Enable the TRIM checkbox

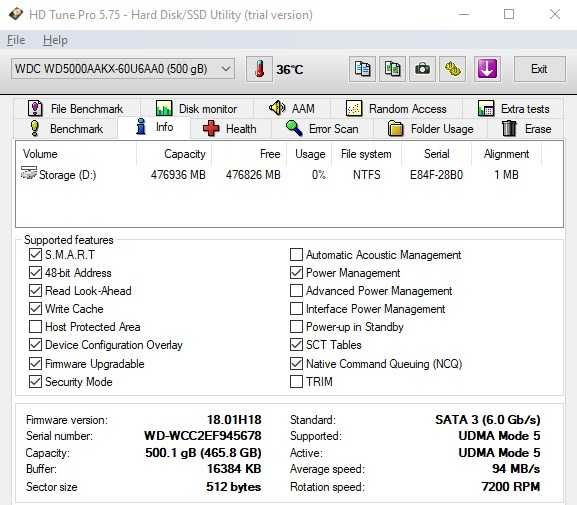pyautogui.click(x=296, y=382)
